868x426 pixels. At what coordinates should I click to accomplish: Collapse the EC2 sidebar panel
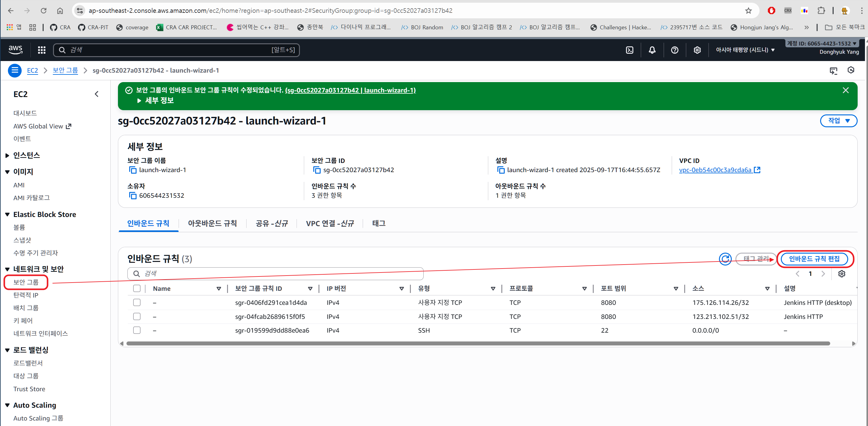point(97,94)
